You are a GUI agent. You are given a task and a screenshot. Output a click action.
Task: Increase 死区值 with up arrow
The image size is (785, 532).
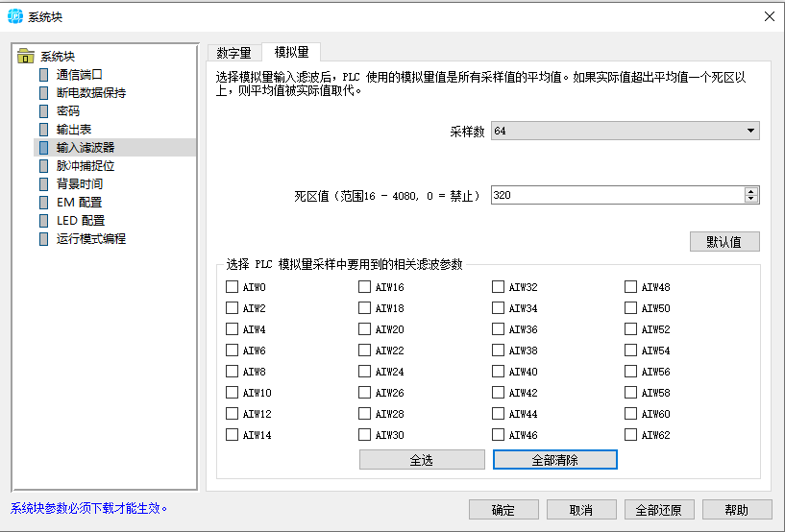coord(751,191)
